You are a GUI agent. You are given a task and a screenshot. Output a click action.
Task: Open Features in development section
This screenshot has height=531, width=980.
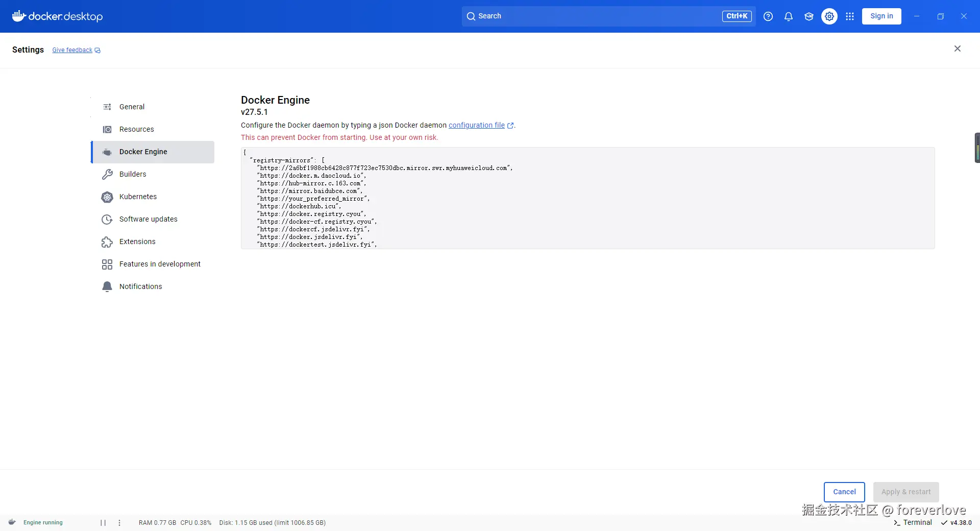[153, 264]
